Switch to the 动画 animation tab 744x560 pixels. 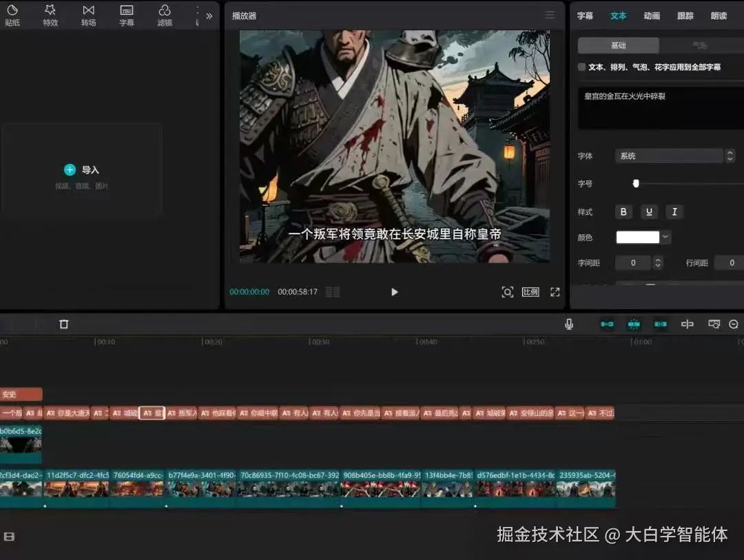click(x=652, y=16)
